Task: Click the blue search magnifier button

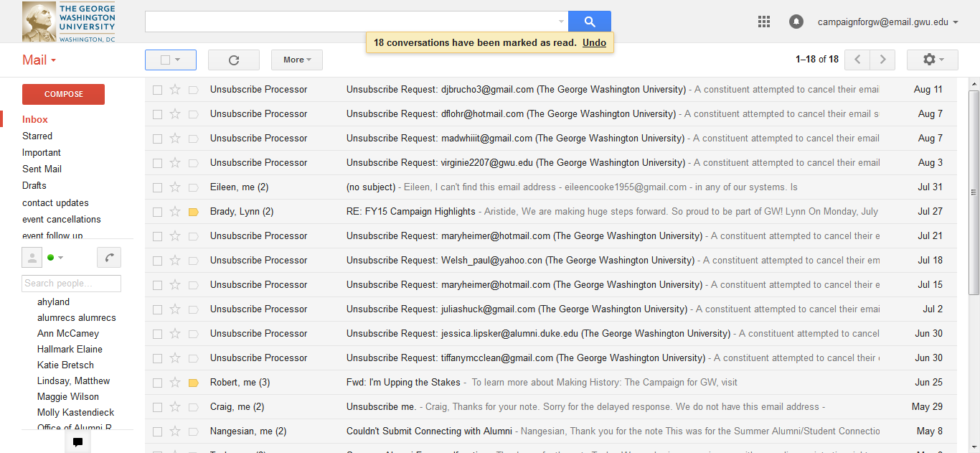Action: [590, 22]
